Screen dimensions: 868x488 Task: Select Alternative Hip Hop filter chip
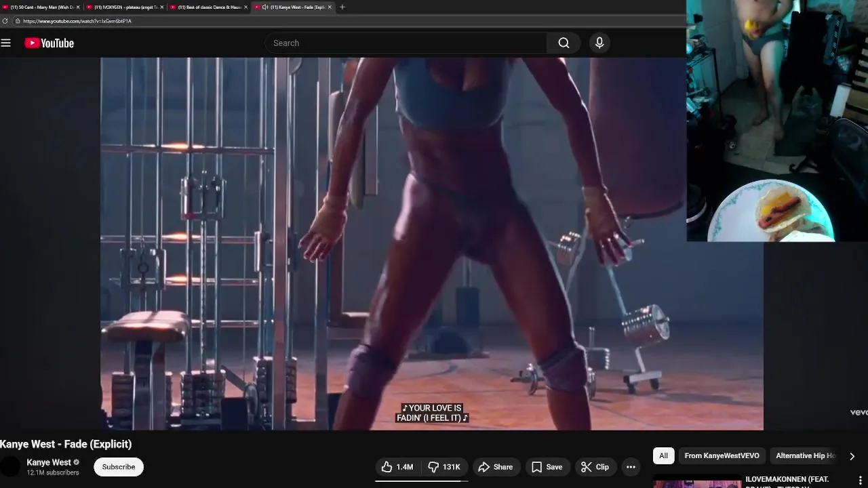click(805, 455)
